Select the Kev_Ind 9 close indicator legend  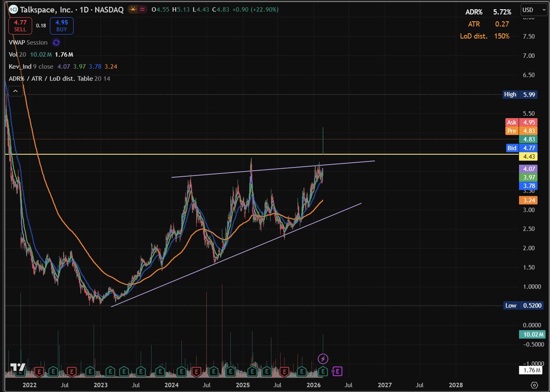pos(31,66)
